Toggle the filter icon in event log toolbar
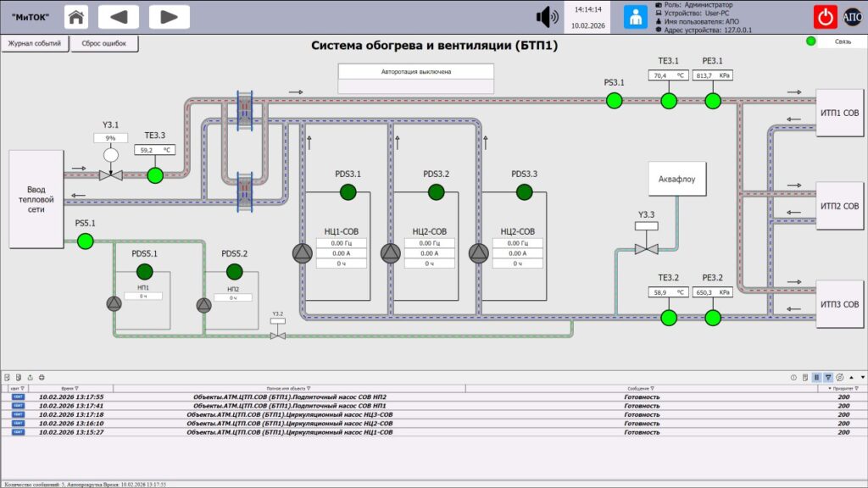This screenshot has height=488, width=868. pyautogui.click(x=828, y=377)
